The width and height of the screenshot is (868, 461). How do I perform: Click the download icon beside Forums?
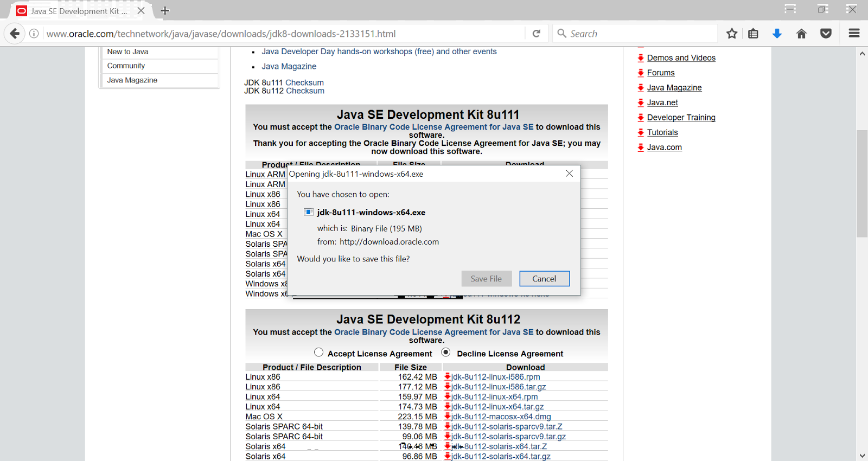tap(641, 73)
